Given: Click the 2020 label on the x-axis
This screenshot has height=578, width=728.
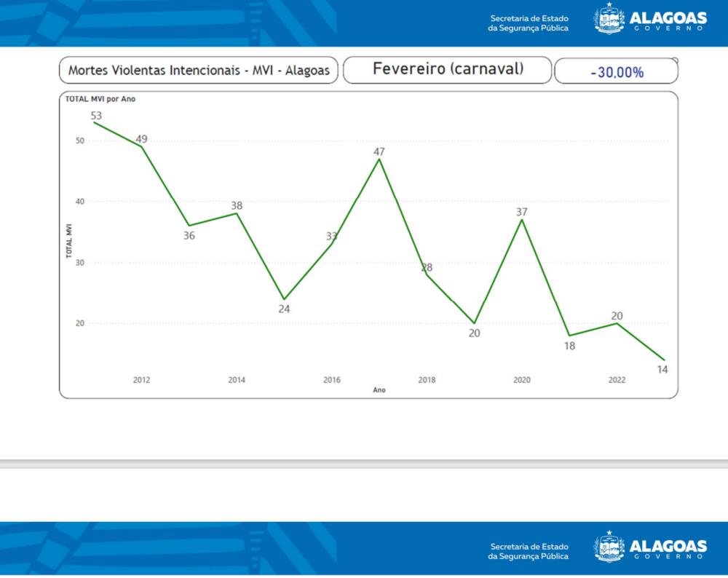Looking at the screenshot, I should (x=521, y=380).
